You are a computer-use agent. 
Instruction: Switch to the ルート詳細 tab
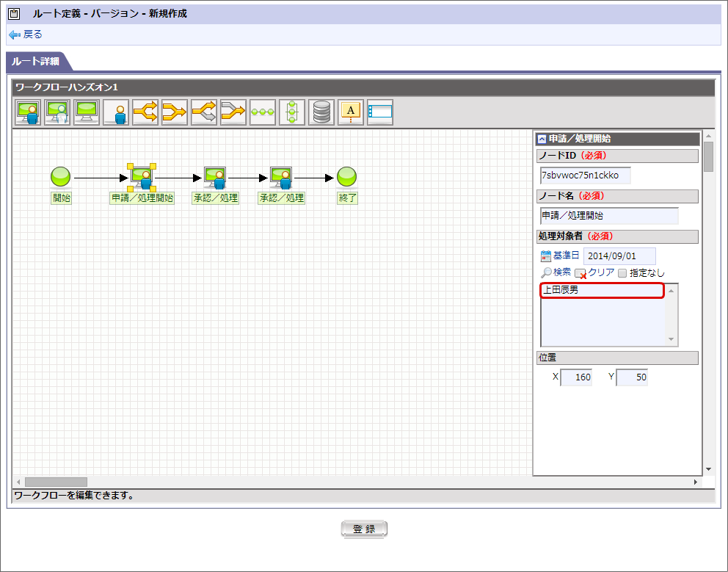click(36, 62)
